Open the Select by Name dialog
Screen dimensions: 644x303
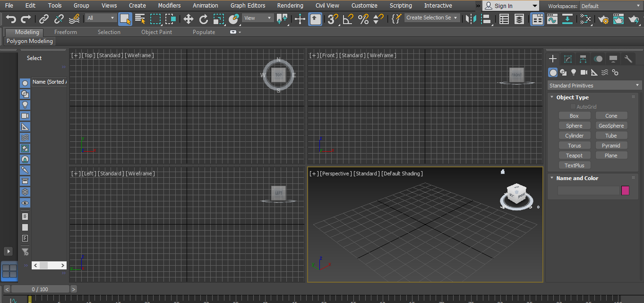pyautogui.click(x=140, y=19)
